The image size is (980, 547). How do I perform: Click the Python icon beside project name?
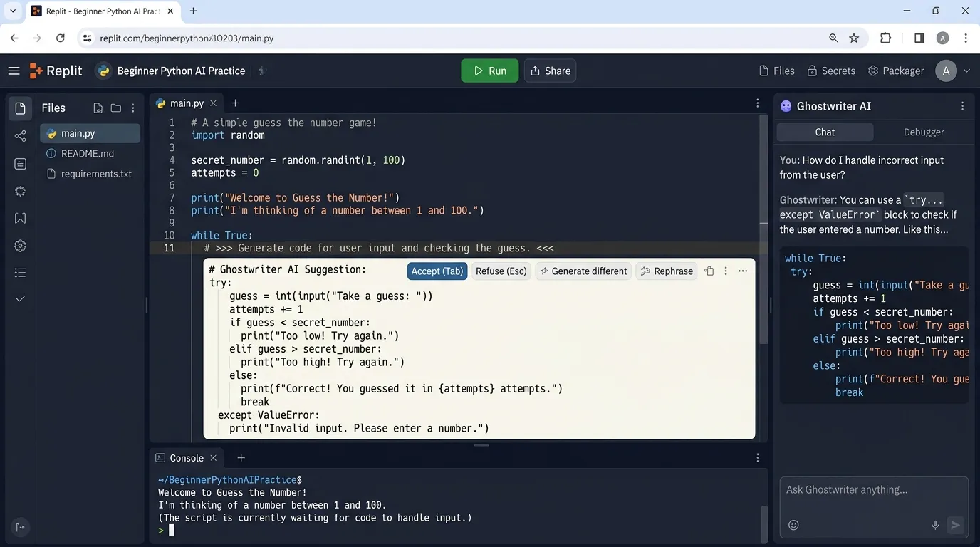point(104,71)
